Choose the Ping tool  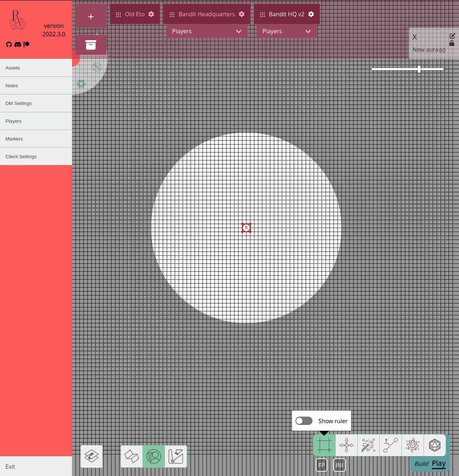413,445
